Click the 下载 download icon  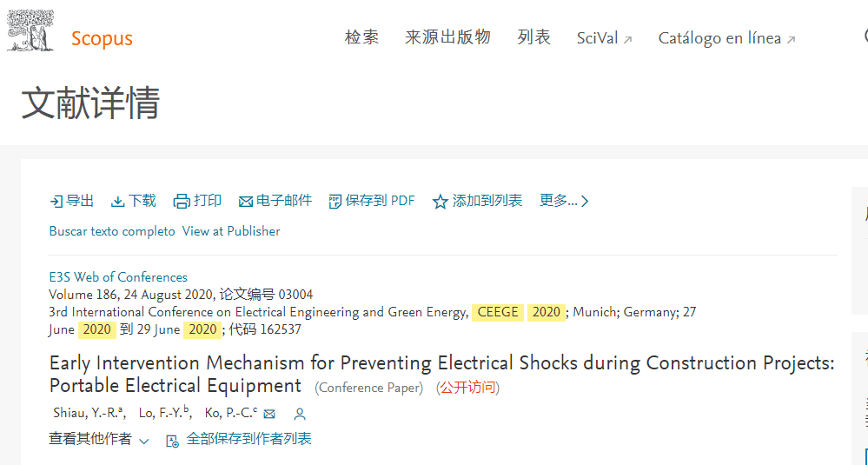click(x=118, y=202)
